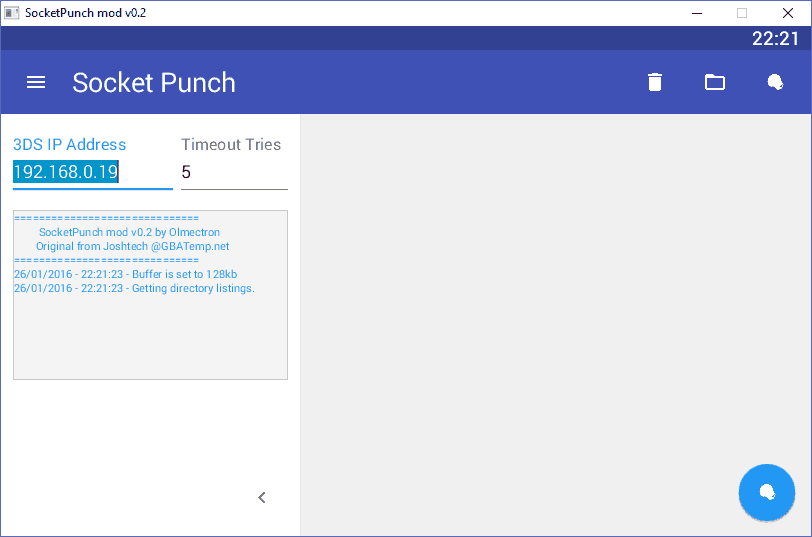This screenshot has height=537, width=812.
Task: Open the hamburger navigation menu
Action: point(36,82)
